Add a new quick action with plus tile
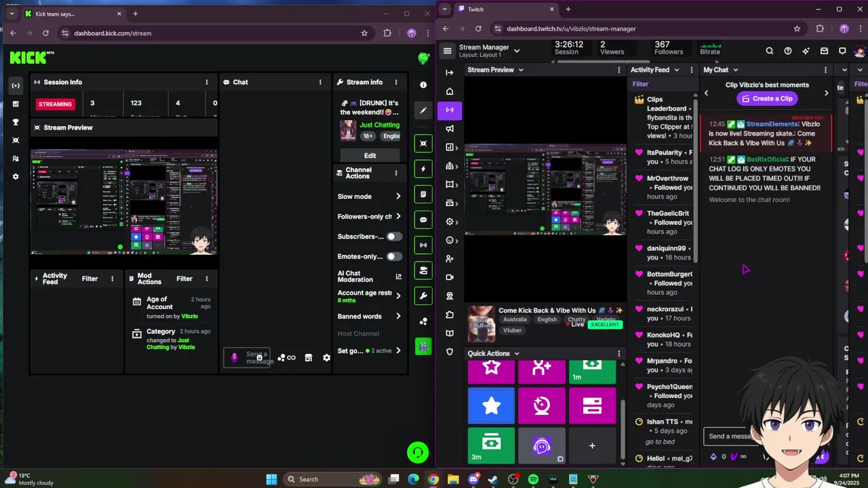Viewport: 868px width, 488px height. [x=592, y=445]
